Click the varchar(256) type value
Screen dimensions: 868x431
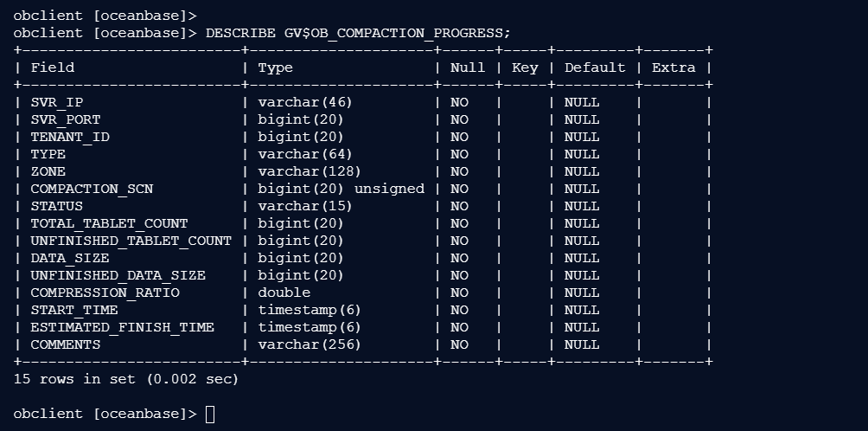[310, 344]
